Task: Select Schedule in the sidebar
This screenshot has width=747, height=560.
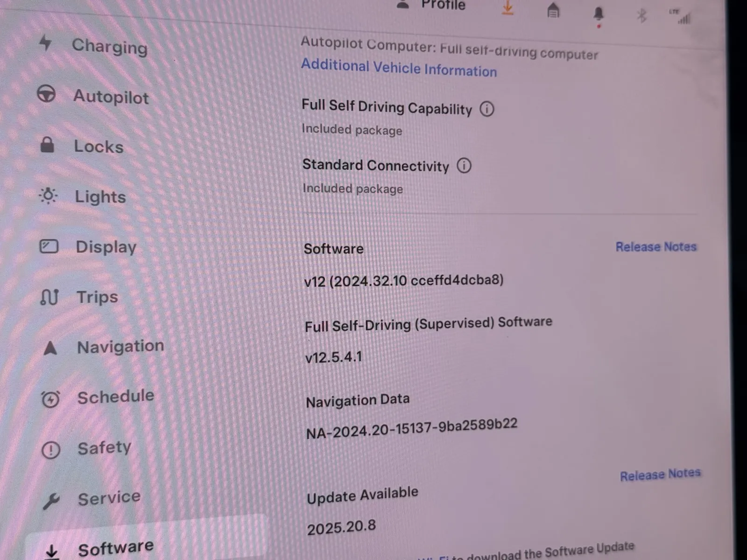Action: pyautogui.click(x=98, y=398)
